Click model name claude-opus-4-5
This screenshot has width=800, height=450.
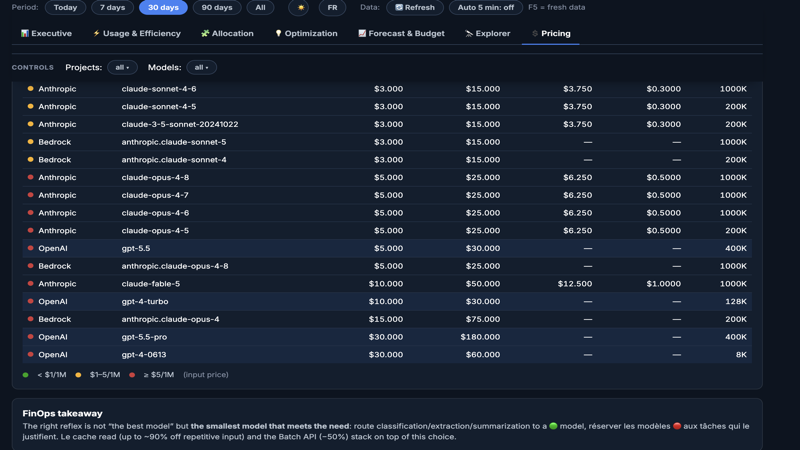tap(155, 231)
